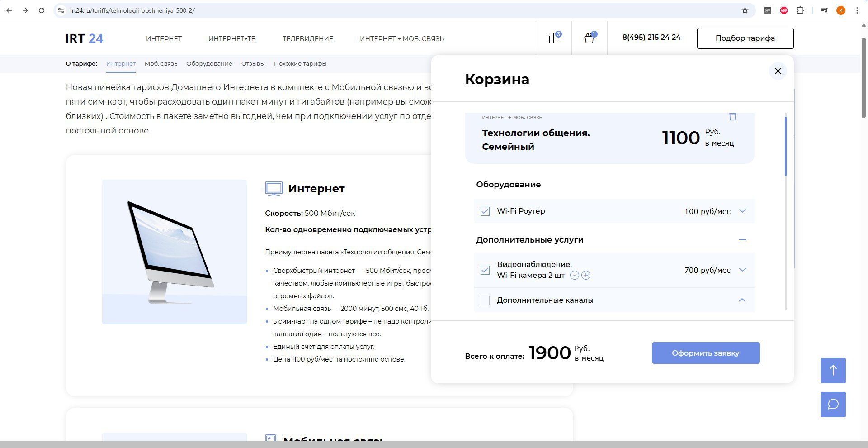This screenshot has height=448, width=868.
Task: Click the 1100 tariff price value
Action: pyautogui.click(x=681, y=138)
